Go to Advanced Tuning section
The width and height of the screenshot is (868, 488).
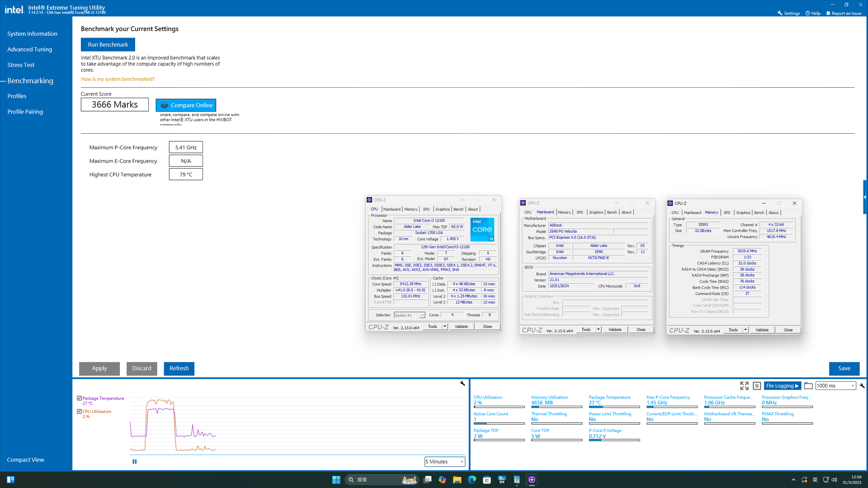tap(29, 49)
